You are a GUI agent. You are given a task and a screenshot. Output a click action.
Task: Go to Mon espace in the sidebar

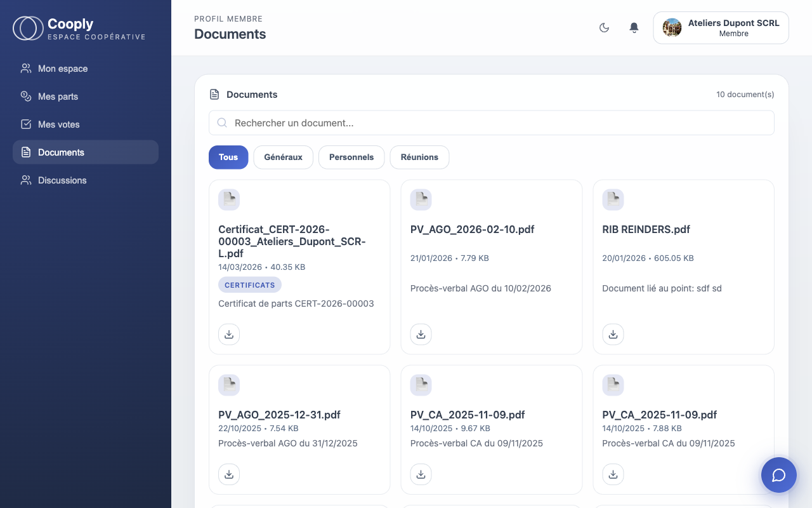pos(86,69)
